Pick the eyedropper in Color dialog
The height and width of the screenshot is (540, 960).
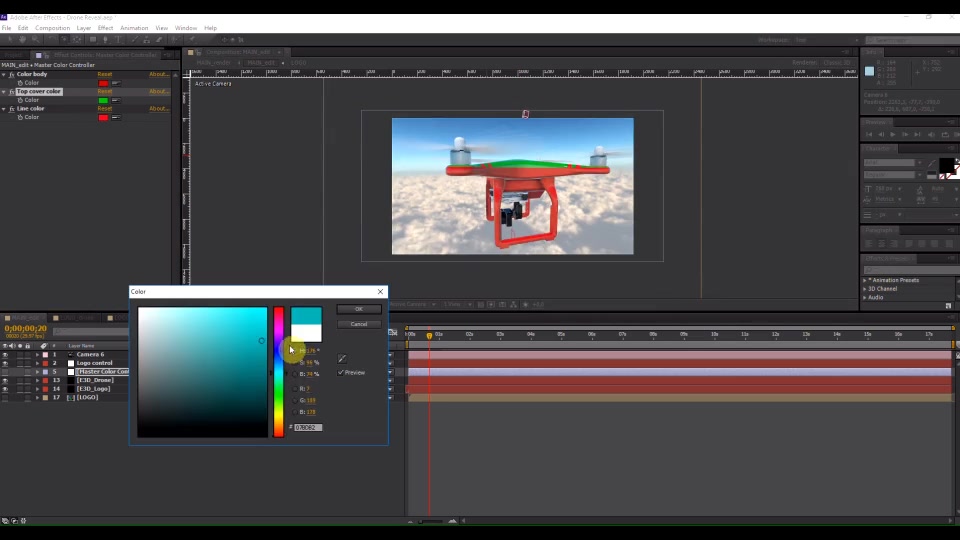(x=342, y=359)
